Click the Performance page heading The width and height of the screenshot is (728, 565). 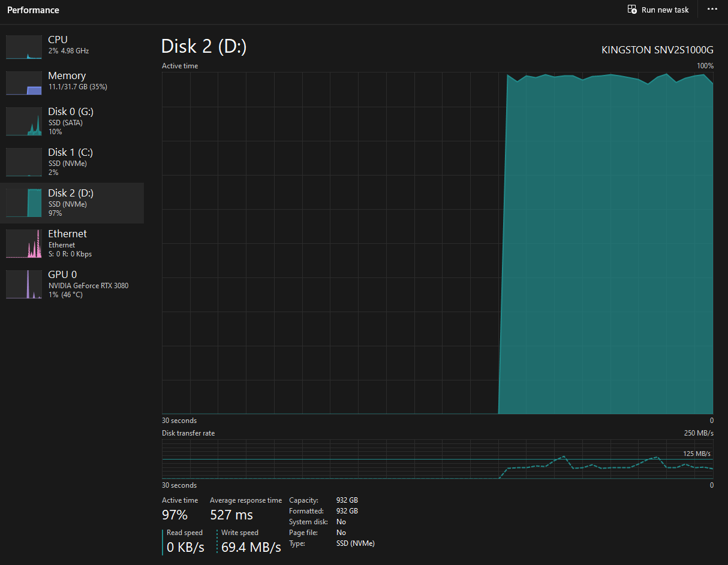(33, 10)
